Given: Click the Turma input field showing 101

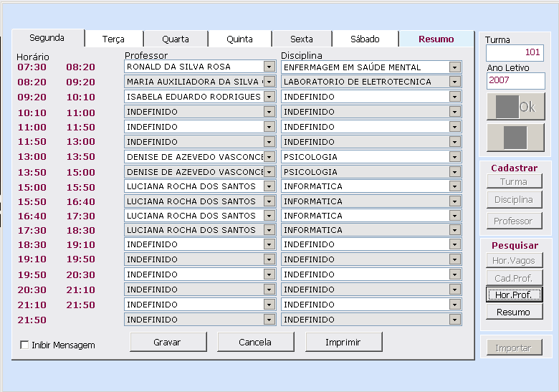Looking at the screenshot, I should tap(515, 53).
